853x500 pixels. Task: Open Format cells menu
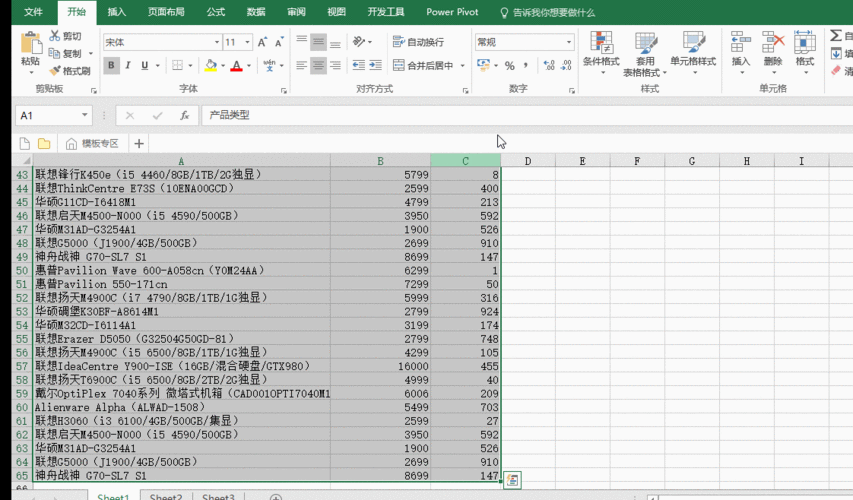(805, 53)
